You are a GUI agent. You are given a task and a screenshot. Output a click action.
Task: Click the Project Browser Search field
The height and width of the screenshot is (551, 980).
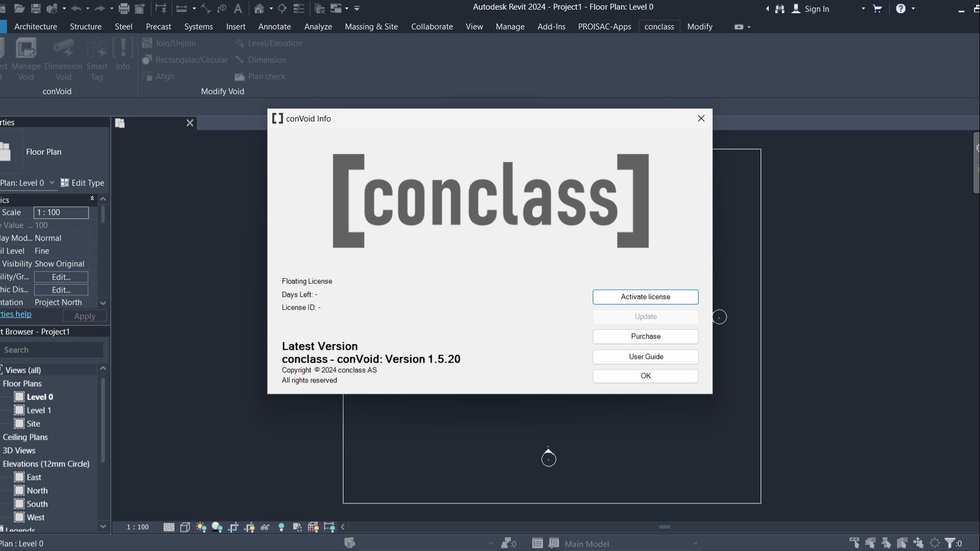pyautogui.click(x=52, y=350)
